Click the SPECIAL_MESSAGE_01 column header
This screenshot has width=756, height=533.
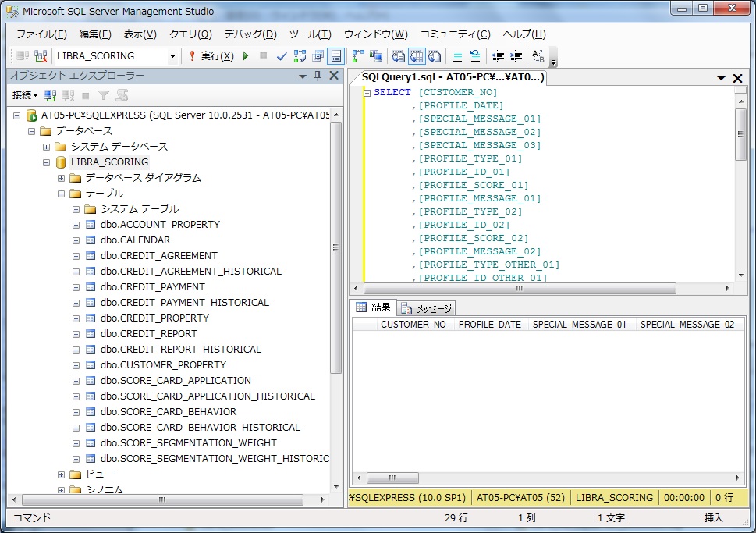tap(580, 325)
